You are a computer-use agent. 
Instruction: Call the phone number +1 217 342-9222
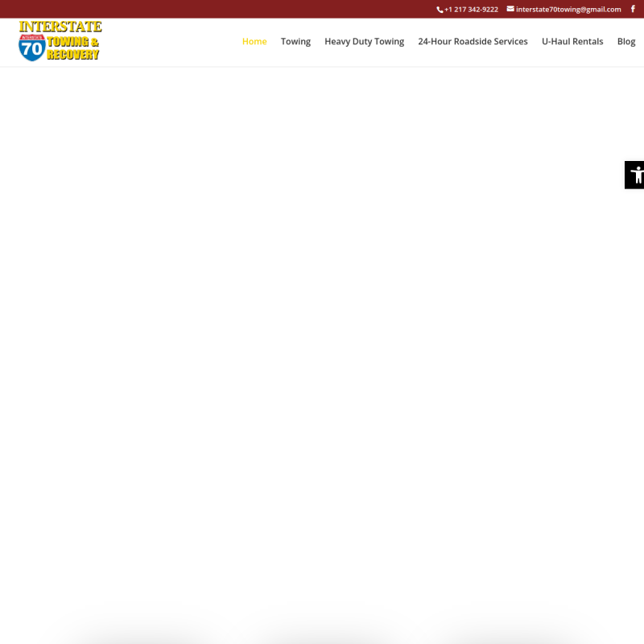point(468,10)
